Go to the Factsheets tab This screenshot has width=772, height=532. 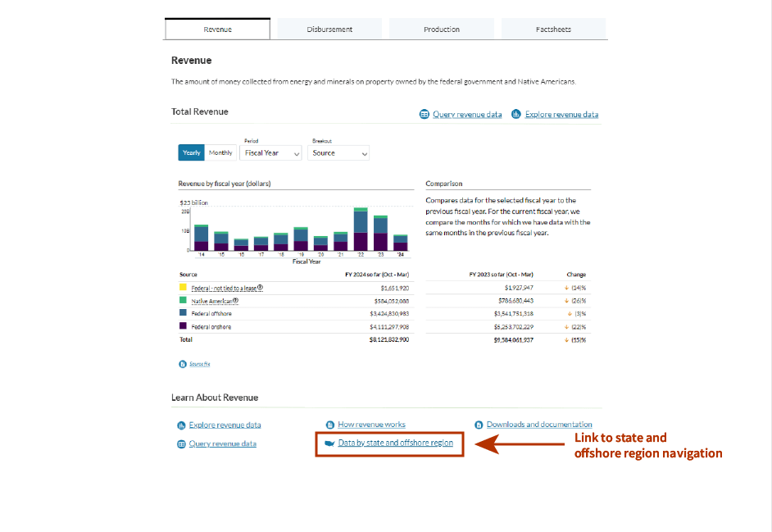(553, 30)
